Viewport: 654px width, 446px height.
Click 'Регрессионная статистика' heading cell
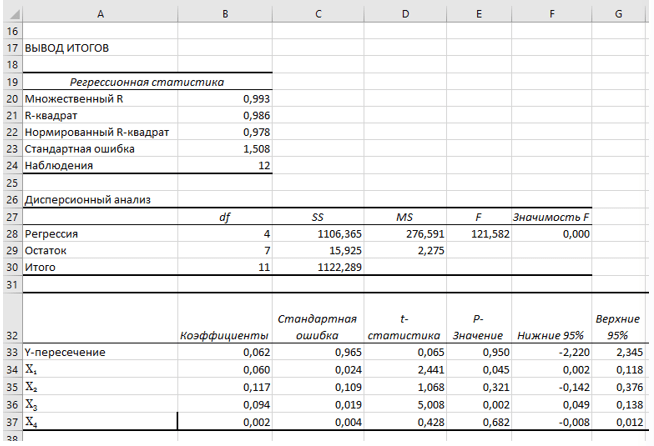[147, 82]
